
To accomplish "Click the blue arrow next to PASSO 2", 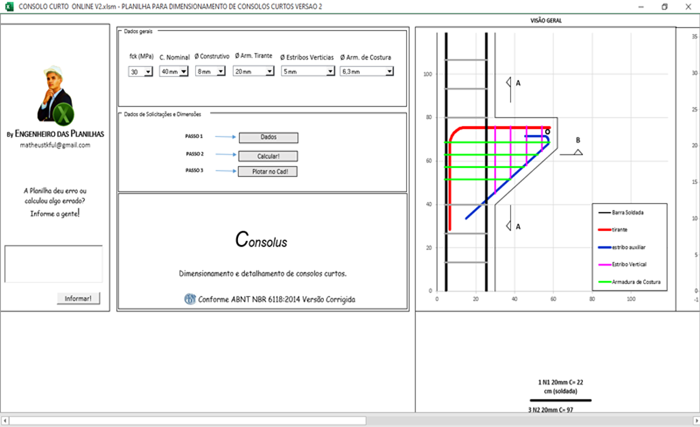I will click(x=225, y=155).
